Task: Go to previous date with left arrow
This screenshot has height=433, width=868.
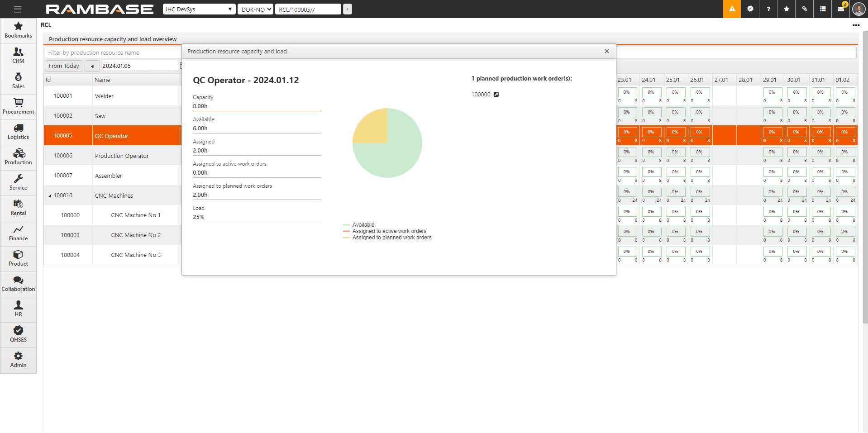Action: [92, 66]
